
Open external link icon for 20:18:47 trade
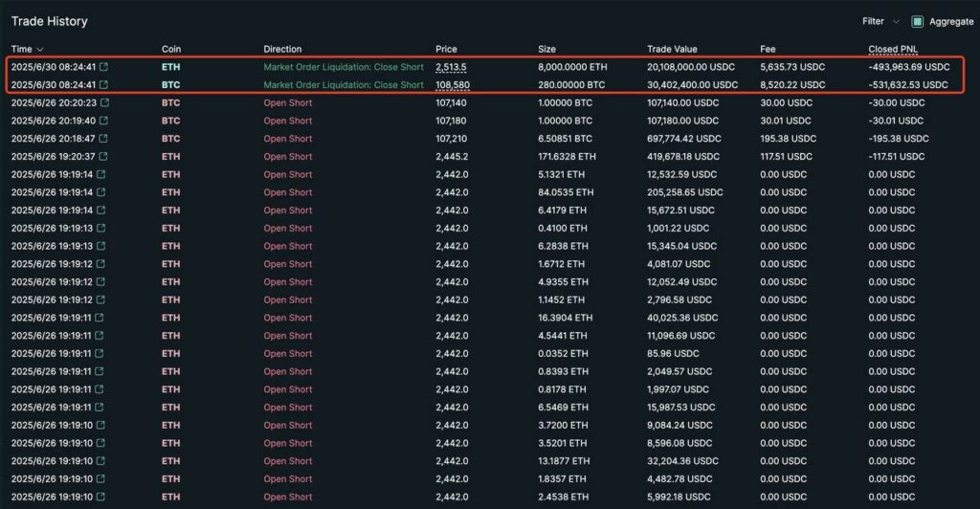103,139
